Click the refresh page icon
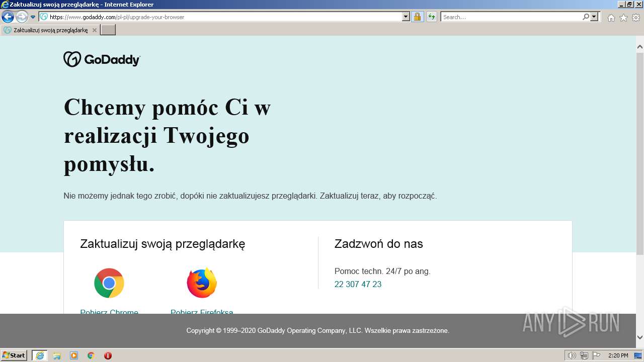Viewport: 644px width, 362px height. (432, 17)
